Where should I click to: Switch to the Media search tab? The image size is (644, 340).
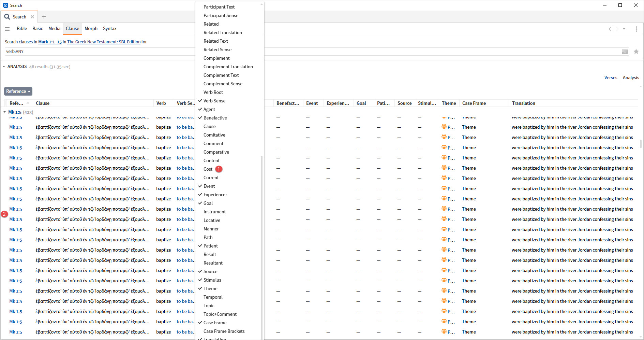pyautogui.click(x=54, y=29)
